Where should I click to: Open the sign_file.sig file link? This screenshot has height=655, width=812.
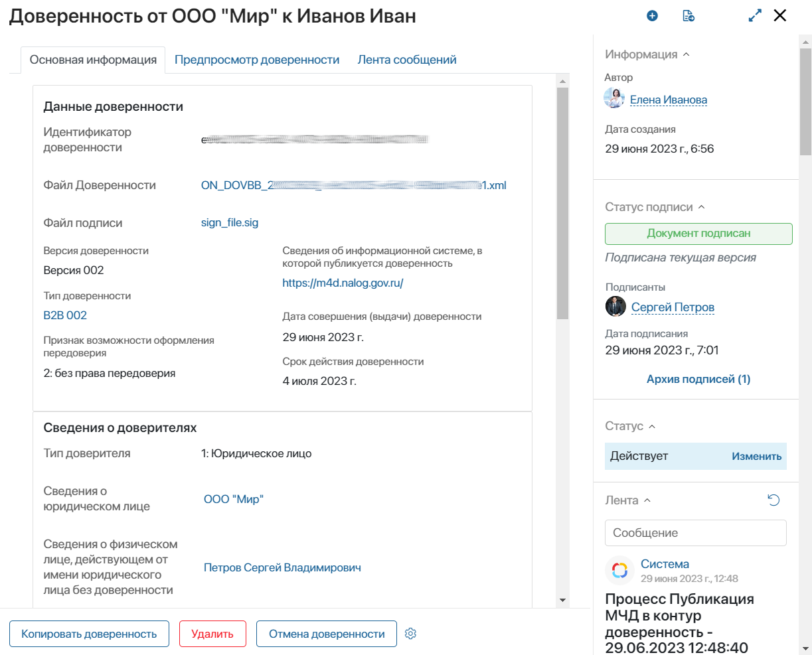[x=230, y=223]
